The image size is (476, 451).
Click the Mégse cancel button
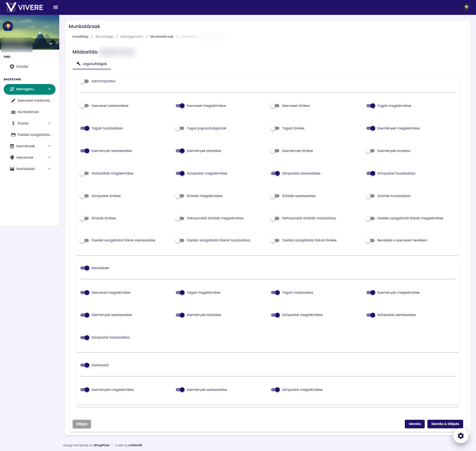(x=82, y=424)
